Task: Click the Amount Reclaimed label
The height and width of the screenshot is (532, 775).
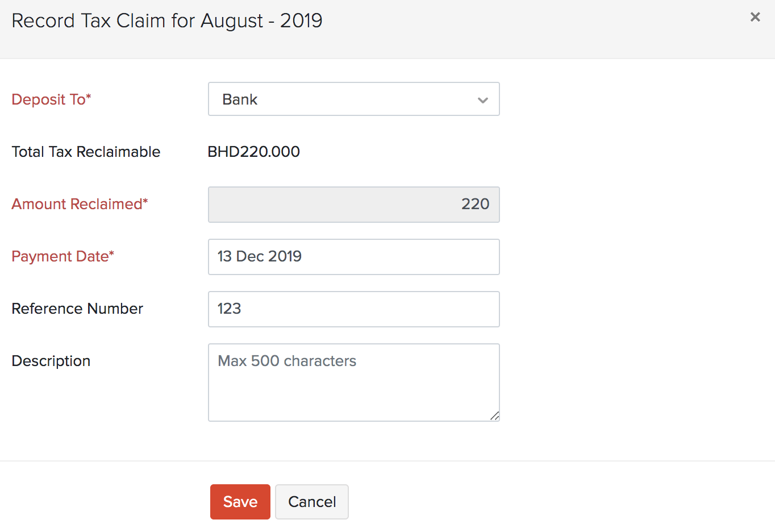Action: (x=80, y=204)
